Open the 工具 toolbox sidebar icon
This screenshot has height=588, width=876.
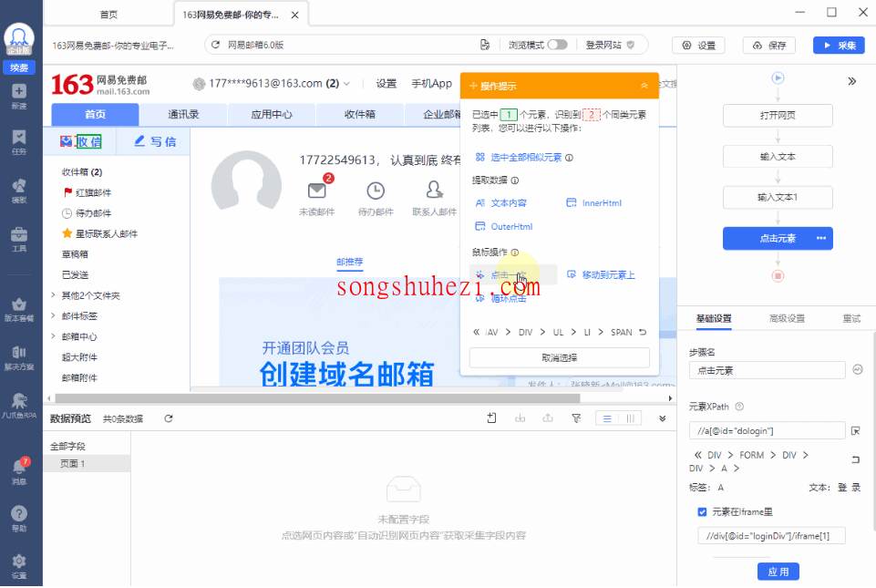19,239
